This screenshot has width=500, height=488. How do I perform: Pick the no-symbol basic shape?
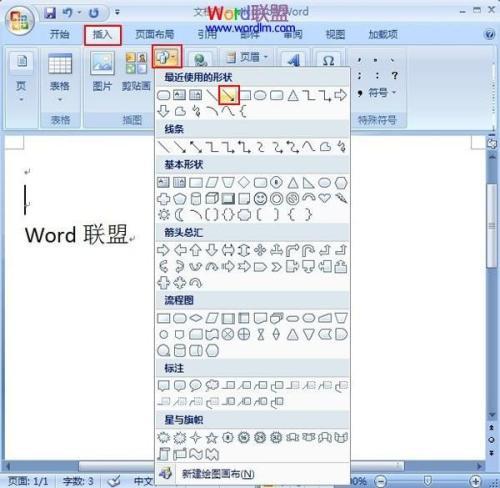point(292,199)
